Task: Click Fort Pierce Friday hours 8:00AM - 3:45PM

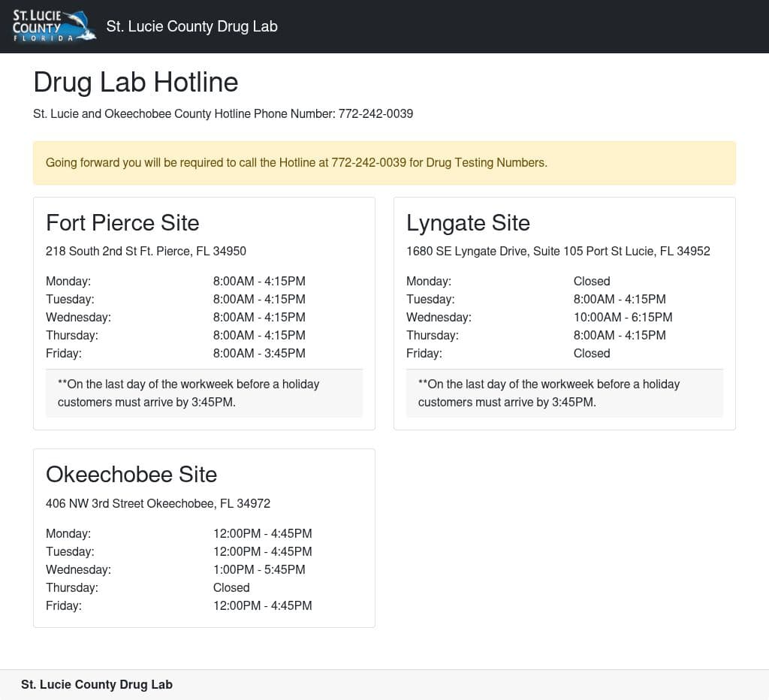Action: tap(259, 353)
